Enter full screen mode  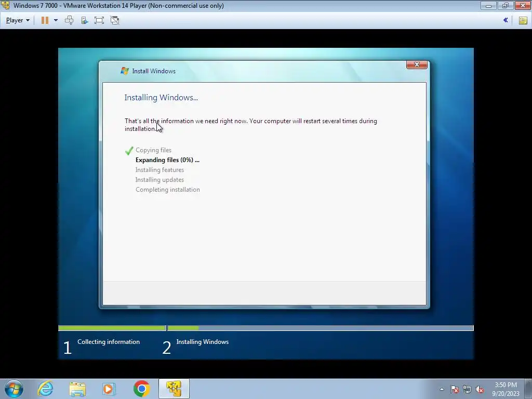coord(99,20)
